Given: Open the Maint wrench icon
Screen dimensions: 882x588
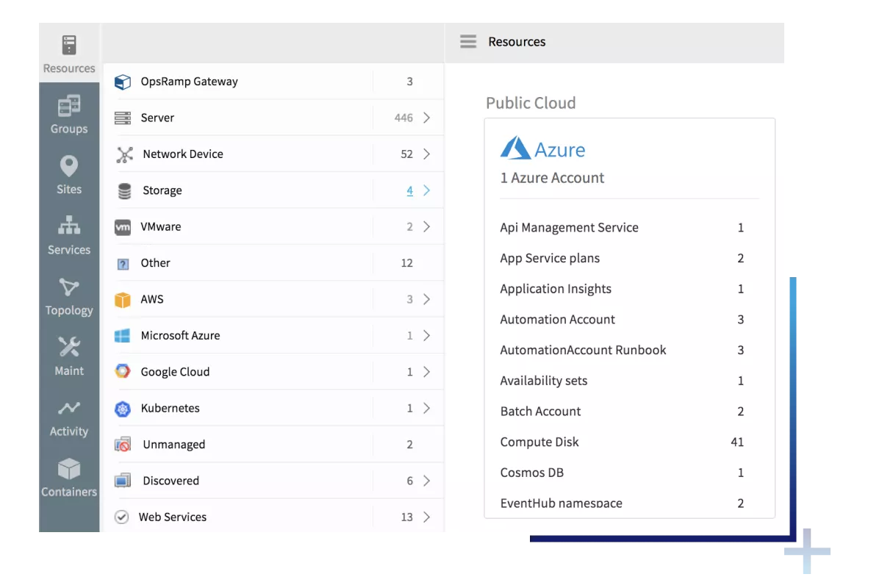Looking at the screenshot, I should 69,347.
